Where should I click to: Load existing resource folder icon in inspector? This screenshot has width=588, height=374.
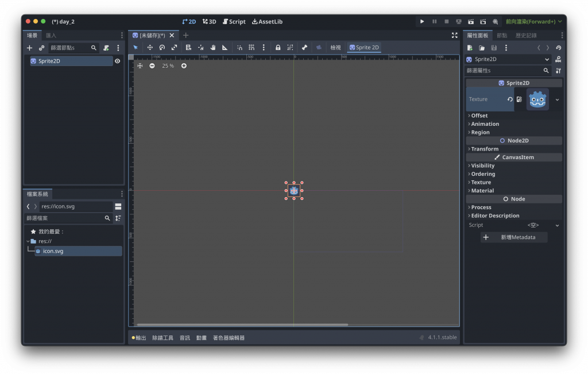(482, 48)
